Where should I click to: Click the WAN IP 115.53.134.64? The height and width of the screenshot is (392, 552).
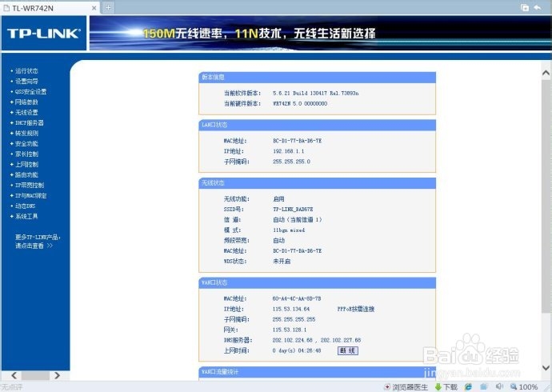pyautogui.click(x=290, y=309)
